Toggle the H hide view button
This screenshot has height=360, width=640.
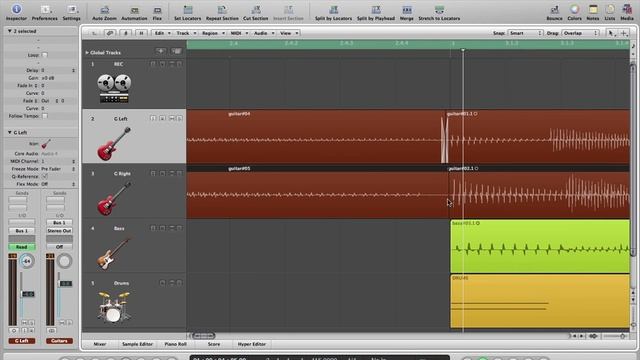pyautogui.click(x=141, y=33)
